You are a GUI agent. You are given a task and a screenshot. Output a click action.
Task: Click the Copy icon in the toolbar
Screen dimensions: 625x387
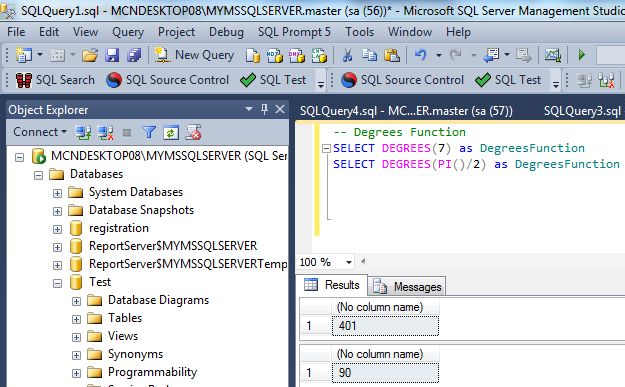click(x=369, y=55)
